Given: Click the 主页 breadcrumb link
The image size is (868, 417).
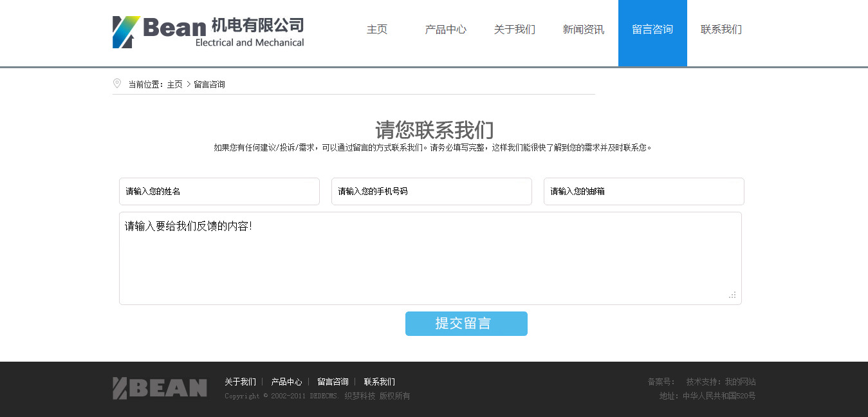Looking at the screenshot, I should tap(174, 84).
